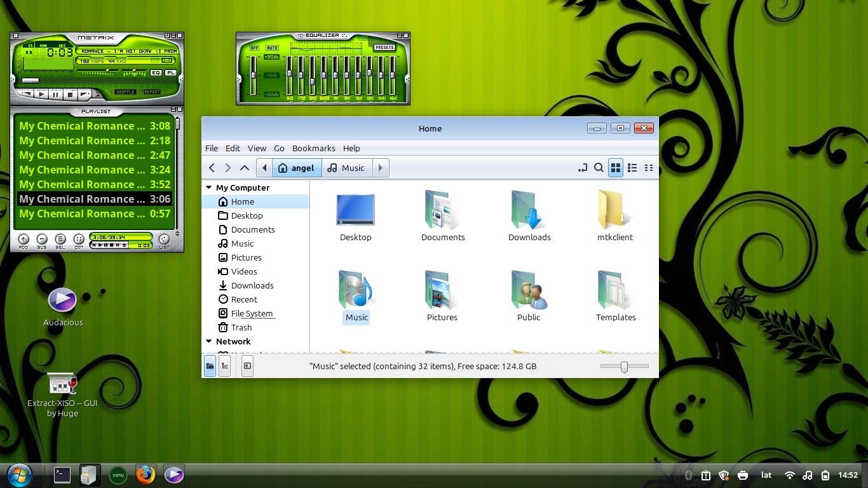Image resolution: width=868 pixels, height=488 pixels.
Task: Select the playlist track lasting 0:57
Action: click(95, 213)
